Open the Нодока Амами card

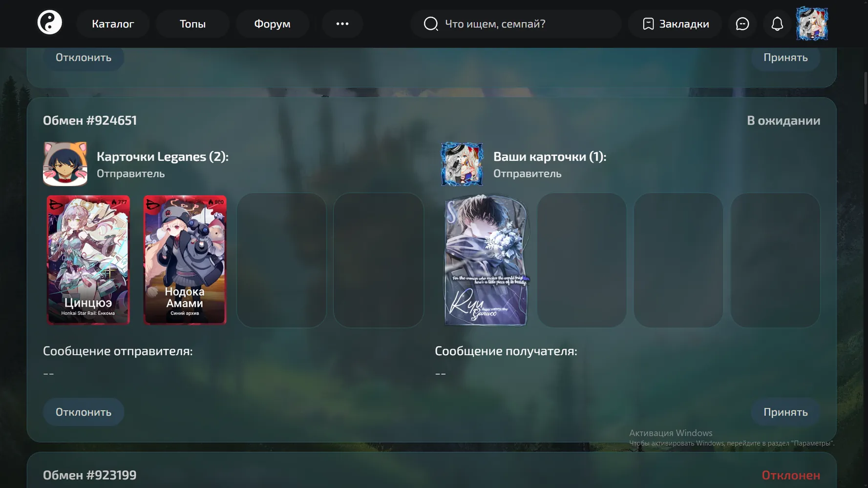(x=185, y=260)
